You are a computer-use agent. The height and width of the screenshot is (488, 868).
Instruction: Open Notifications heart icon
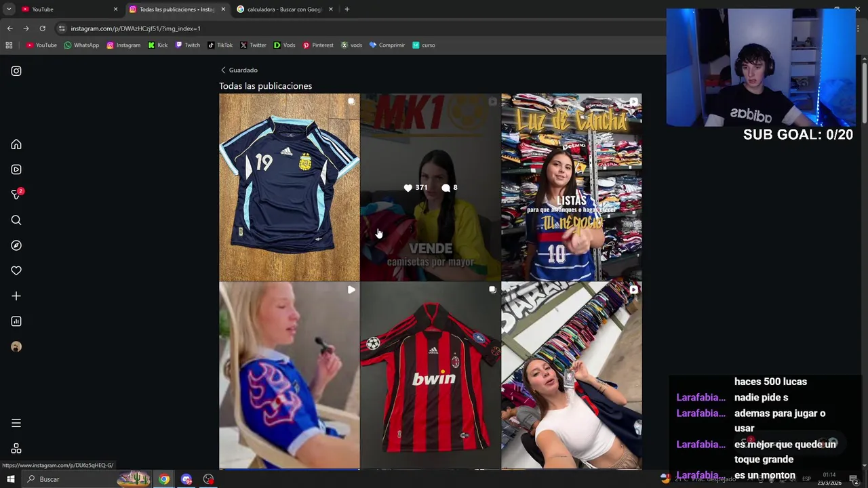tap(16, 270)
